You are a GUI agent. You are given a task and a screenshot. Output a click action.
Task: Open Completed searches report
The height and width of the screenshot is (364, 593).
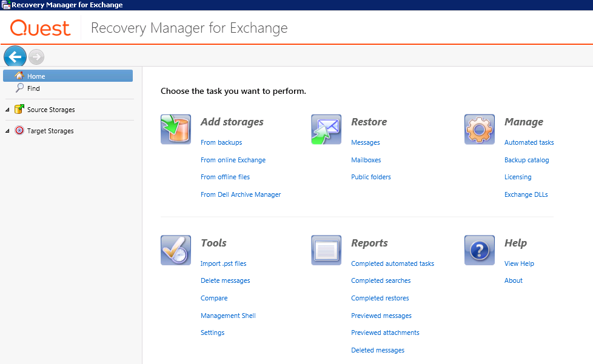[x=380, y=280]
